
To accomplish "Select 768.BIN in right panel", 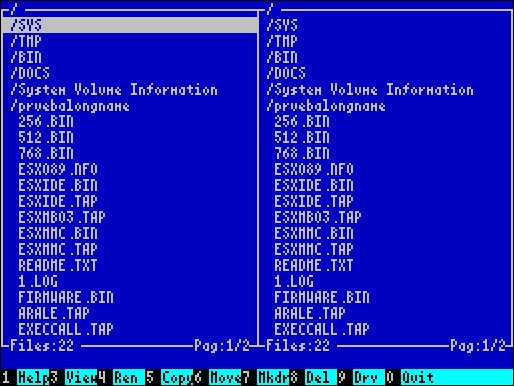I will click(x=302, y=153).
